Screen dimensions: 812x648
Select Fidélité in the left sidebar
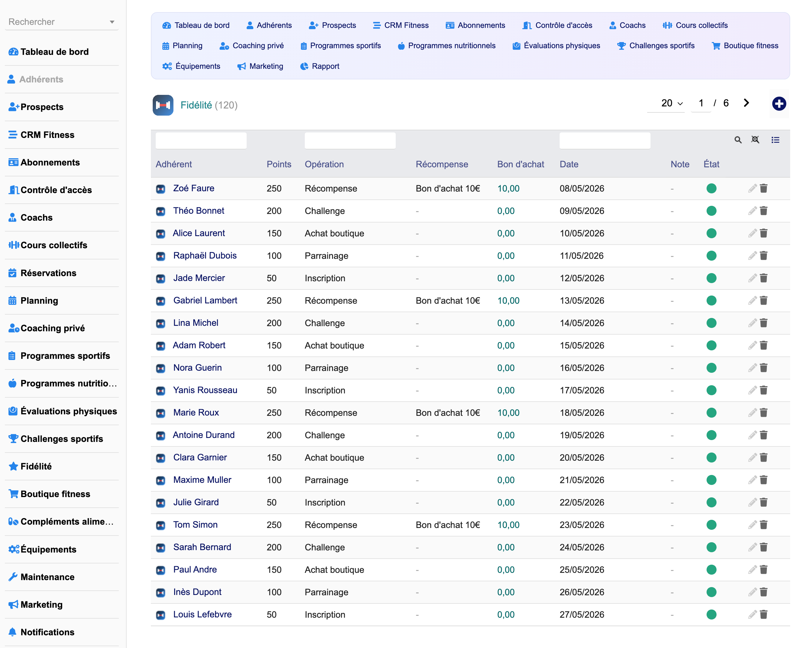pyautogui.click(x=36, y=466)
